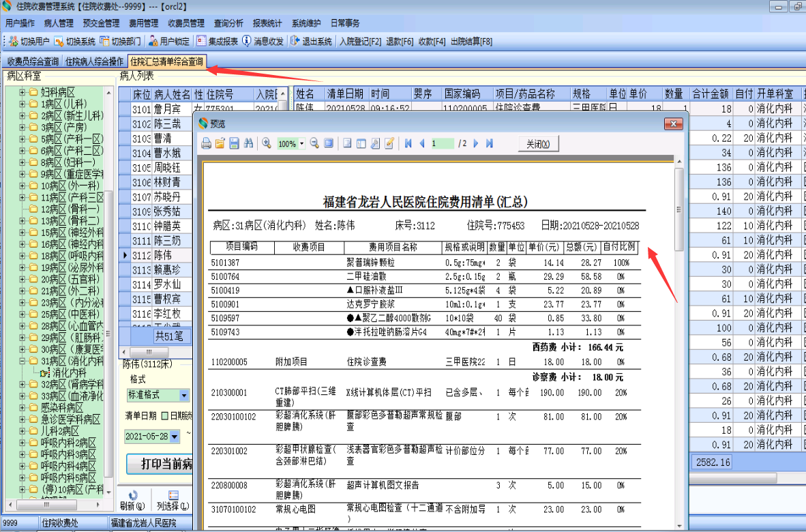Click the edit page pencil icon in preview

[x=389, y=143]
